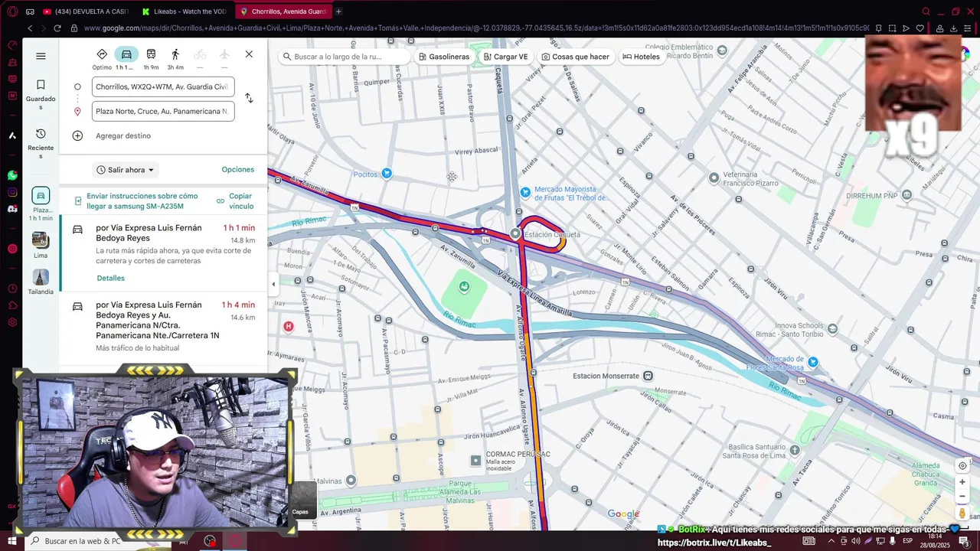Screen dimensions: 980x551
Task: Click Agregar destino
Action: tap(123, 136)
